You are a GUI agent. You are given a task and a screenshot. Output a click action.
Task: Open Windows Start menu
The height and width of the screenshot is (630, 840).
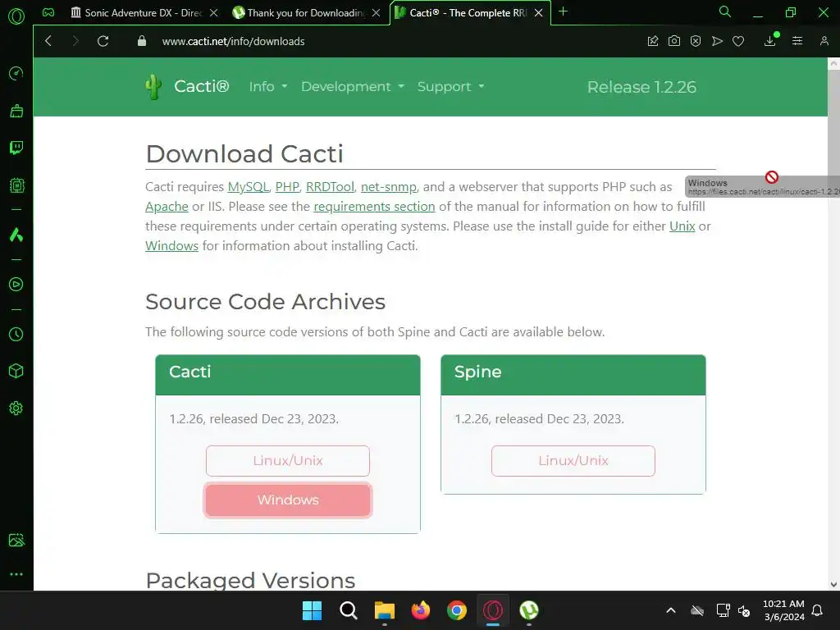pos(312,610)
